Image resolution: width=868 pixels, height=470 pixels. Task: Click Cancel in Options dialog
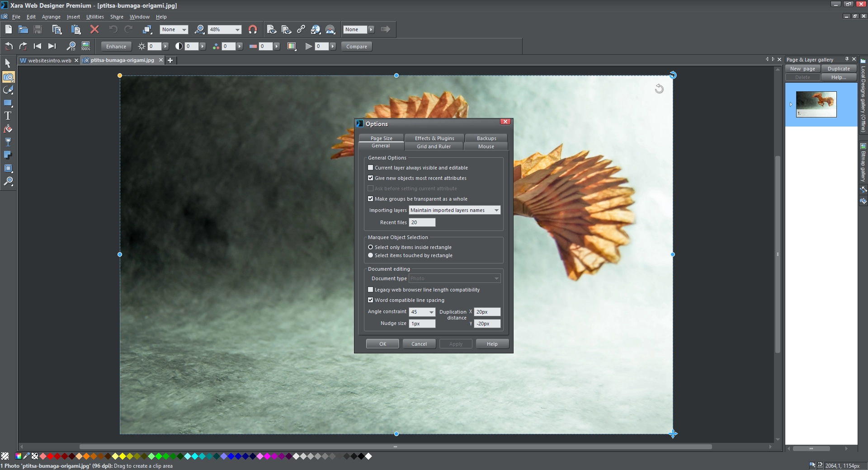(419, 344)
